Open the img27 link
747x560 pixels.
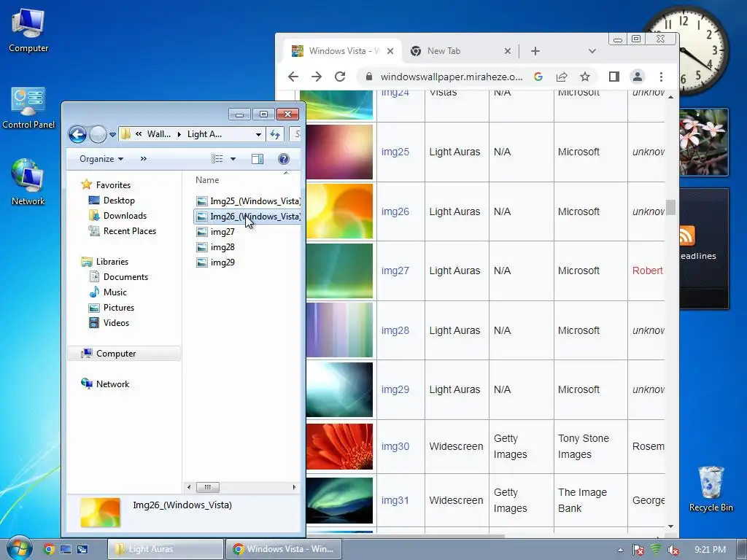point(395,271)
